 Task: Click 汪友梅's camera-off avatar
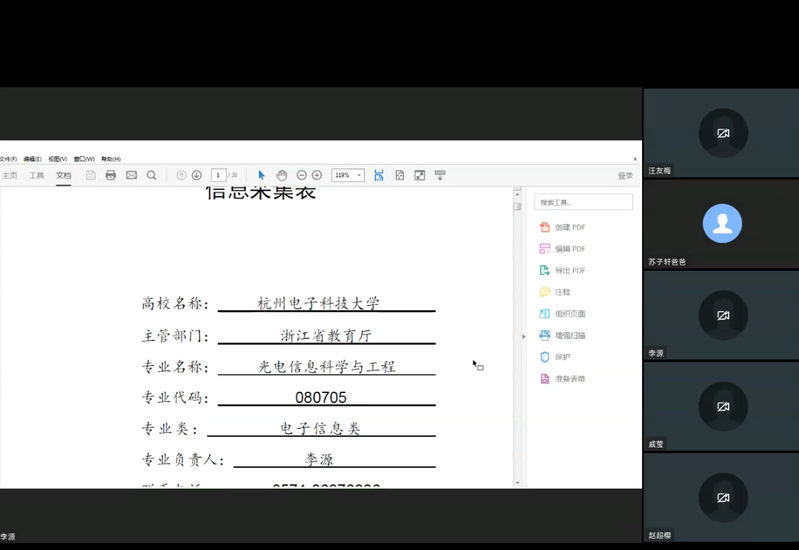[723, 133]
